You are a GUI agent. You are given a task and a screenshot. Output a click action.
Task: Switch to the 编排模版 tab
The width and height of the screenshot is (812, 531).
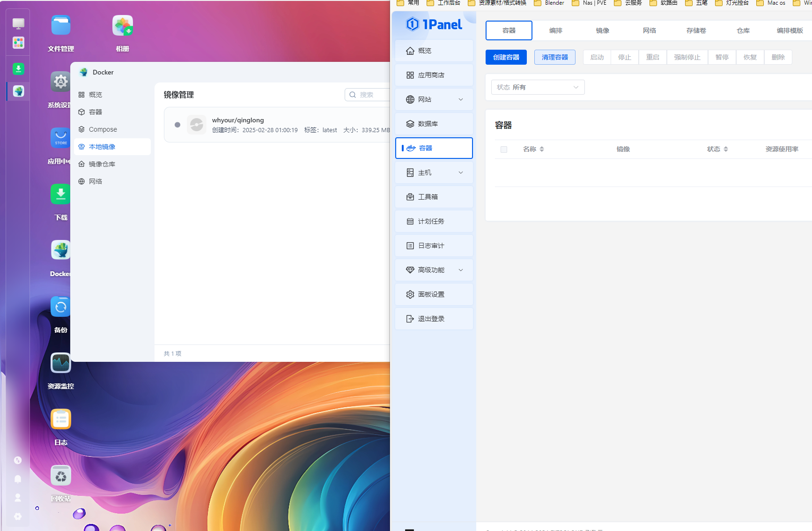coord(790,30)
